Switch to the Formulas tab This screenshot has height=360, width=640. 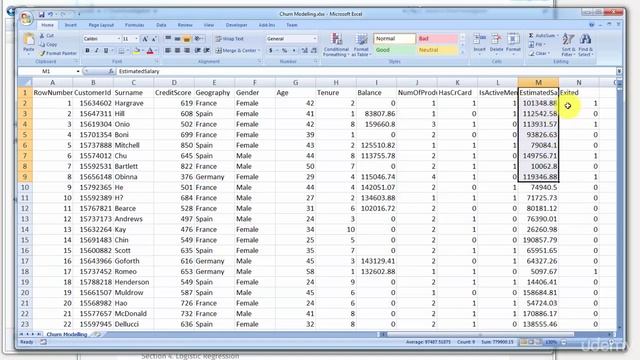pyautogui.click(x=134, y=25)
